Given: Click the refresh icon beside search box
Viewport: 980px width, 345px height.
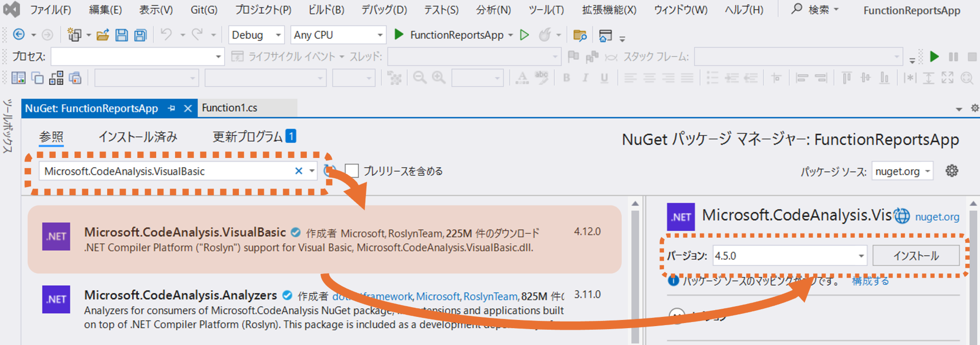Looking at the screenshot, I should tap(330, 171).
